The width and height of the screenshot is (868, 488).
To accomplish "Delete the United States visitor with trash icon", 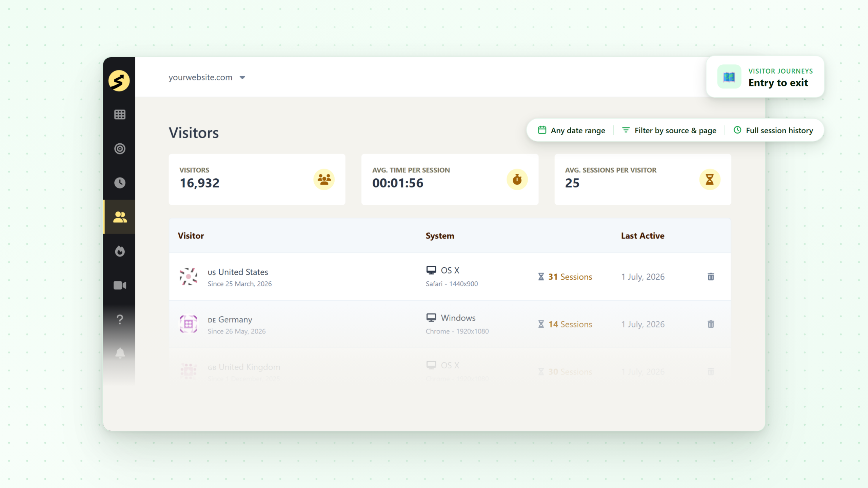I will point(711,277).
